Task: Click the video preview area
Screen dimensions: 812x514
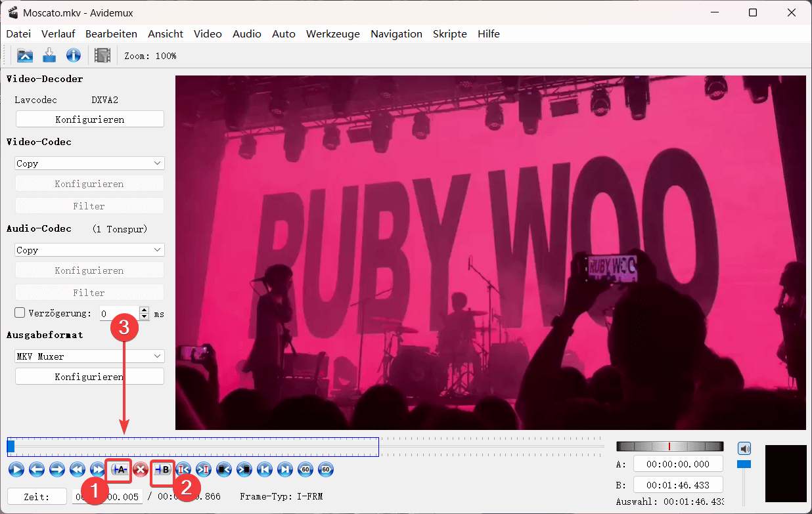Action: 490,253
